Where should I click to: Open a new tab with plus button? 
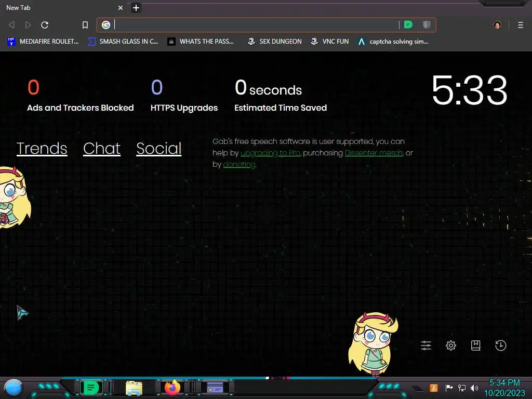[136, 8]
